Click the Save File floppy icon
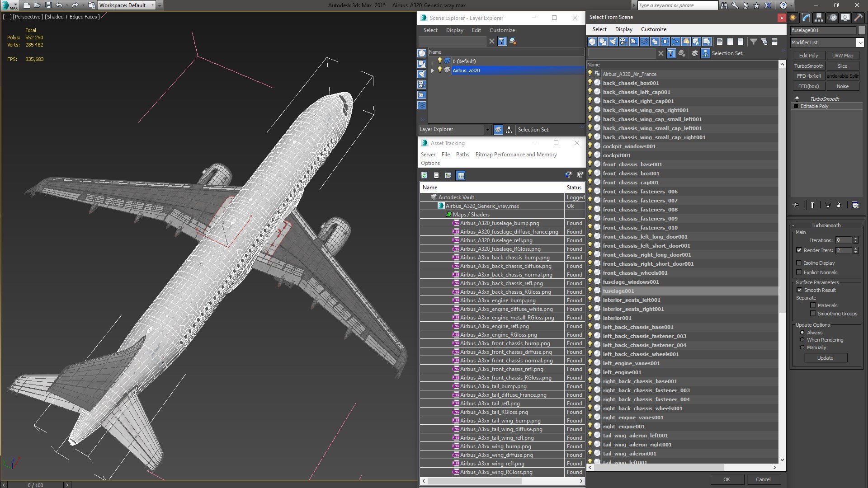 (x=48, y=5)
